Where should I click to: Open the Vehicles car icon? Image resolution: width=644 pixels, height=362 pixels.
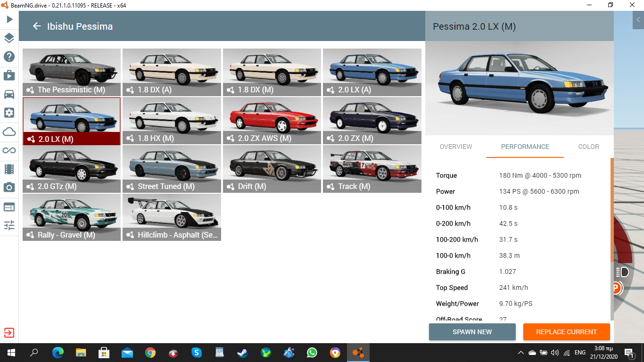coord(9,94)
